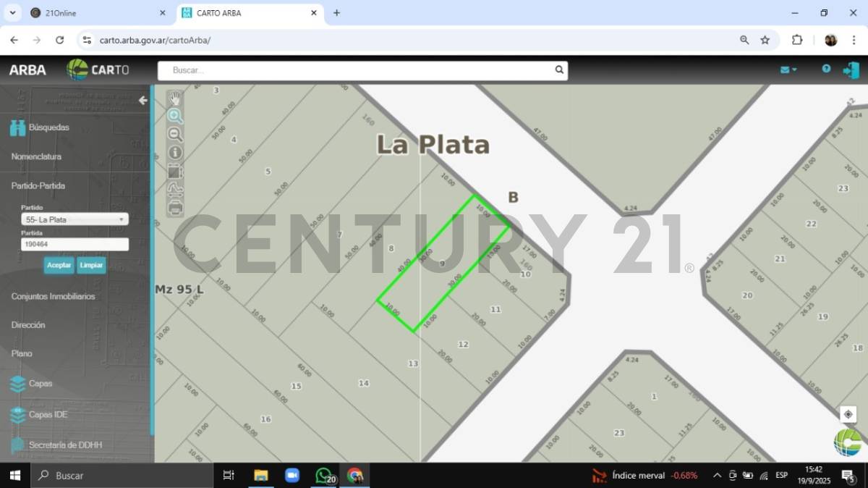This screenshot has height=488, width=868.
Task: Expand the Capas layers panel
Action: (40, 384)
